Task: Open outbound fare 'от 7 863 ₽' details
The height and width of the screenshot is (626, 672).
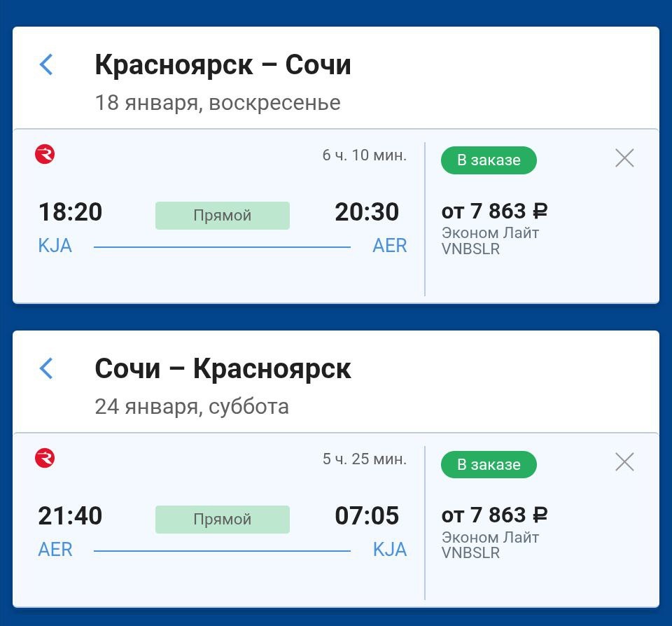Action: click(495, 211)
